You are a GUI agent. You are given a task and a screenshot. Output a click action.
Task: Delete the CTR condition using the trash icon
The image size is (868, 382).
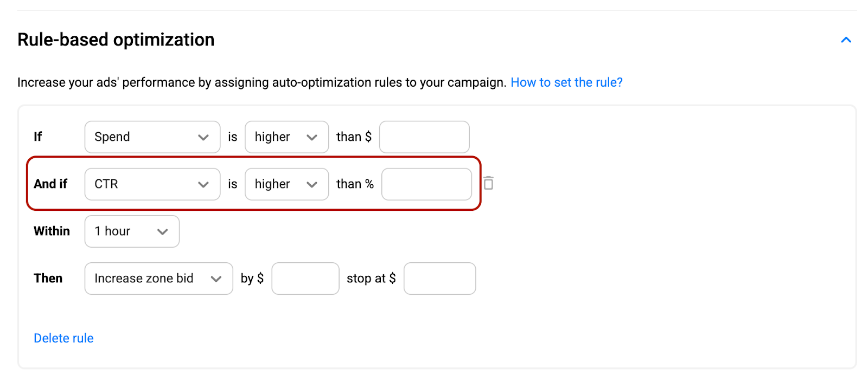tap(489, 184)
